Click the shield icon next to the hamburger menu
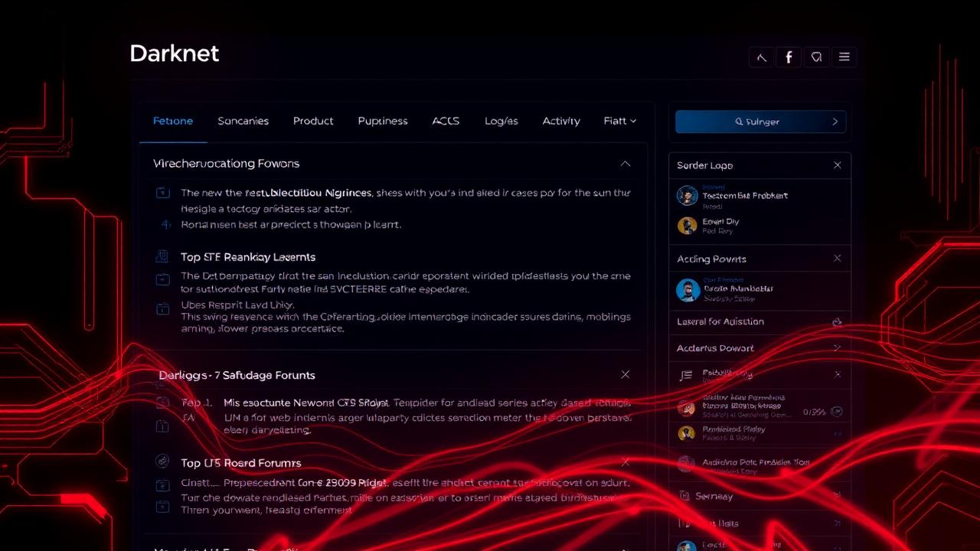This screenshot has height=551, width=980. pos(817,57)
